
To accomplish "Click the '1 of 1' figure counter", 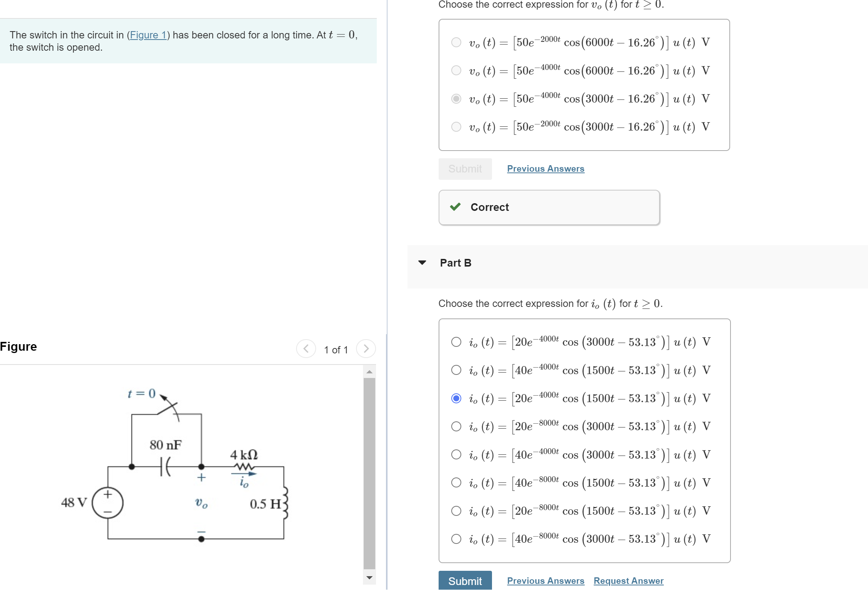I will click(336, 350).
